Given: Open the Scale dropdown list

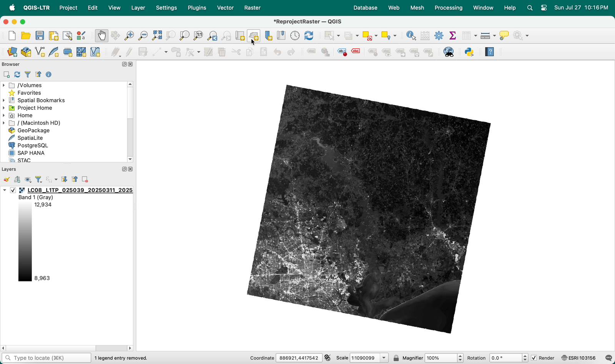Looking at the screenshot, I should point(384,358).
